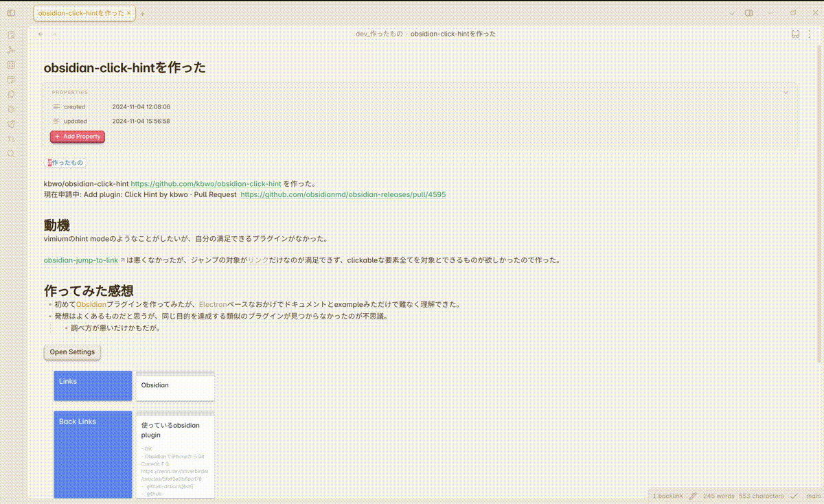The width and height of the screenshot is (824, 504).
Task: Click the paper plane icon in the left ribbon
Action: (11, 124)
